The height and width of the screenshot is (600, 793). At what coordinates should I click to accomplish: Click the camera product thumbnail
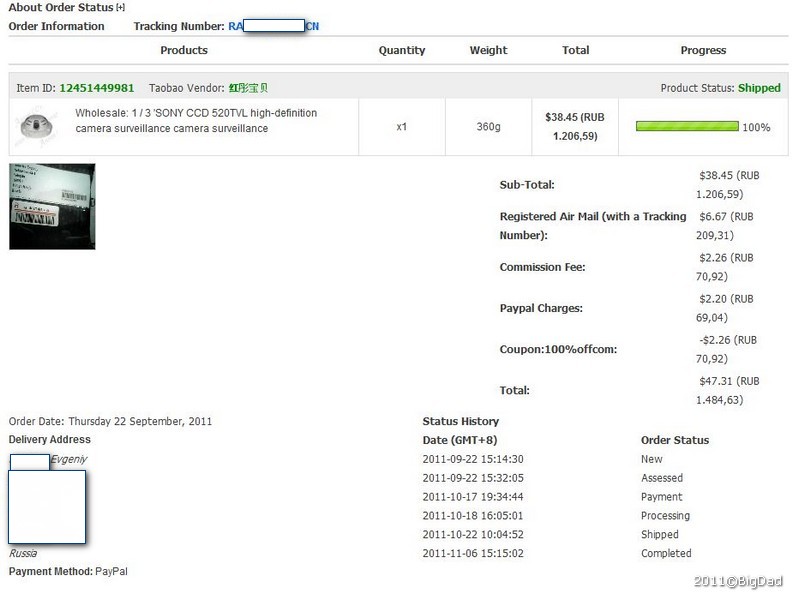pos(36,126)
